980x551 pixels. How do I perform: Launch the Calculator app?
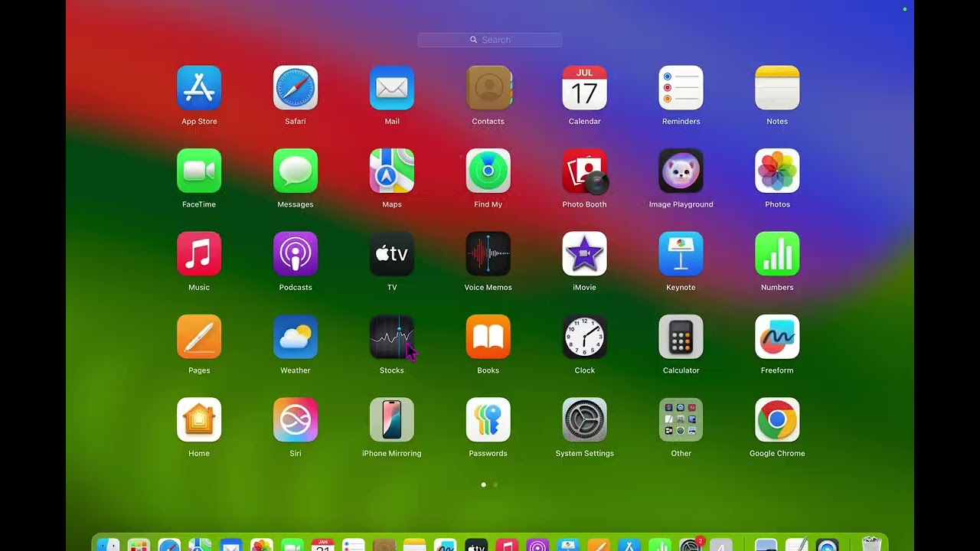coord(681,337)
